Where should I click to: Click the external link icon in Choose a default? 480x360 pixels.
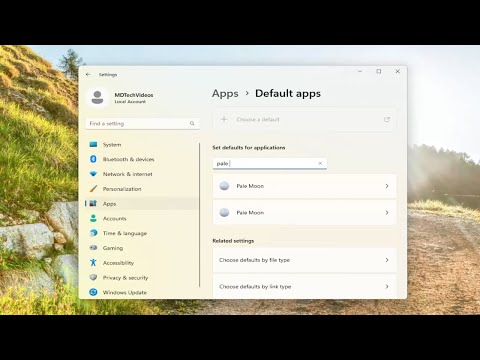pos(387,119)
